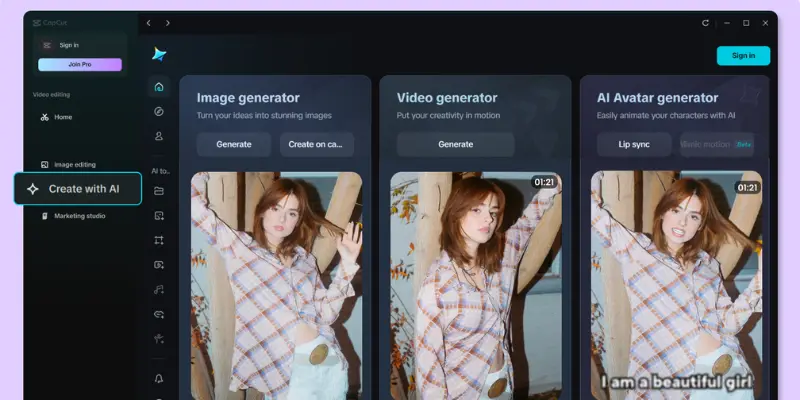800x400 pixels.
Task: Click Generate under Video generator
Action: (x=456, y=144)
